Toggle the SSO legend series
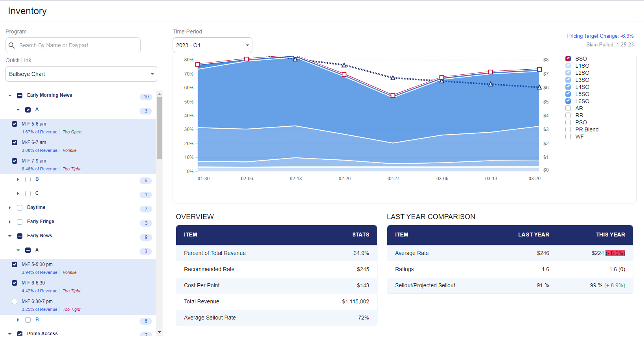Viewport: 644px width, 338px height. point(568,59)
